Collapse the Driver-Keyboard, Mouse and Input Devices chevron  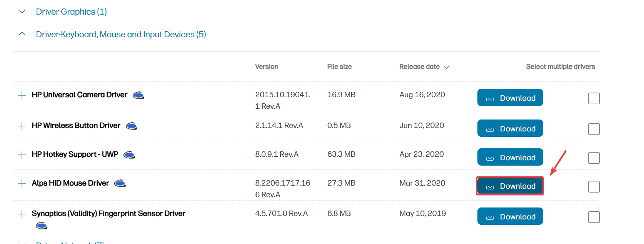[x=22, y=34]
